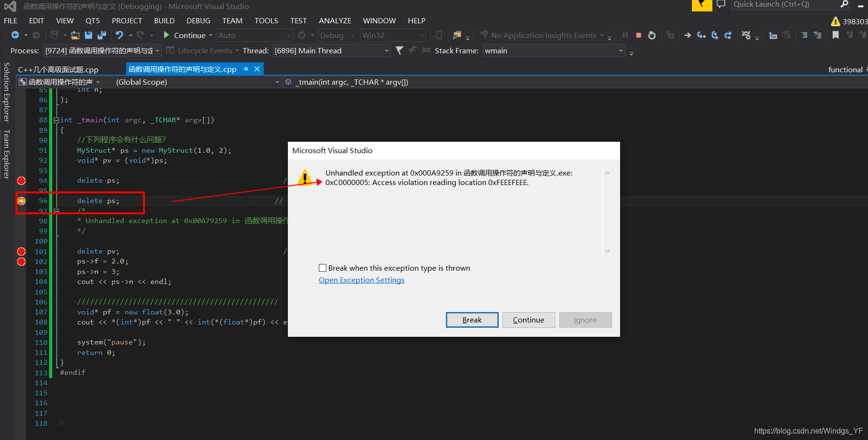
Task: Click the Save All icon
Action: [x=101, y=35]
